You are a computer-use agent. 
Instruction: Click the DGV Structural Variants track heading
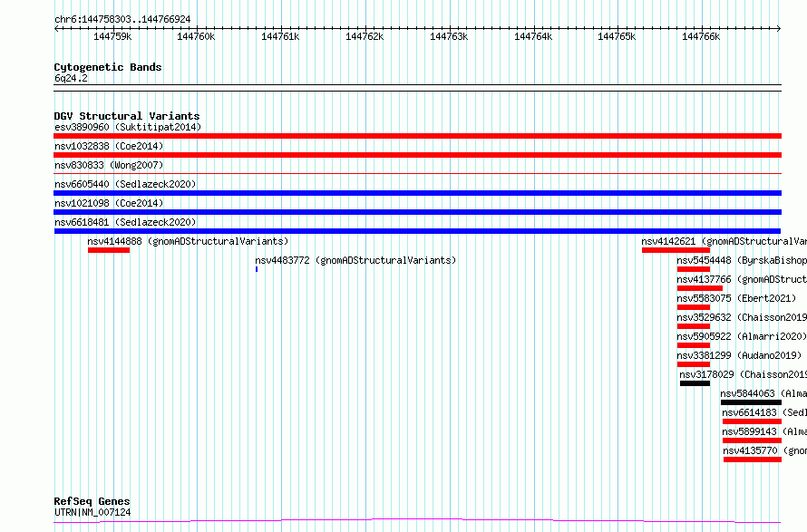tap(127, 116)
